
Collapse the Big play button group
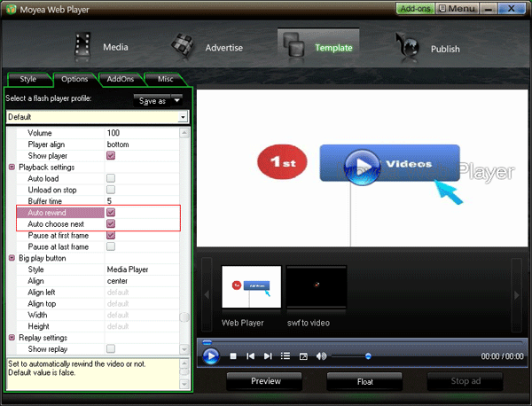(x=12, y=258)
